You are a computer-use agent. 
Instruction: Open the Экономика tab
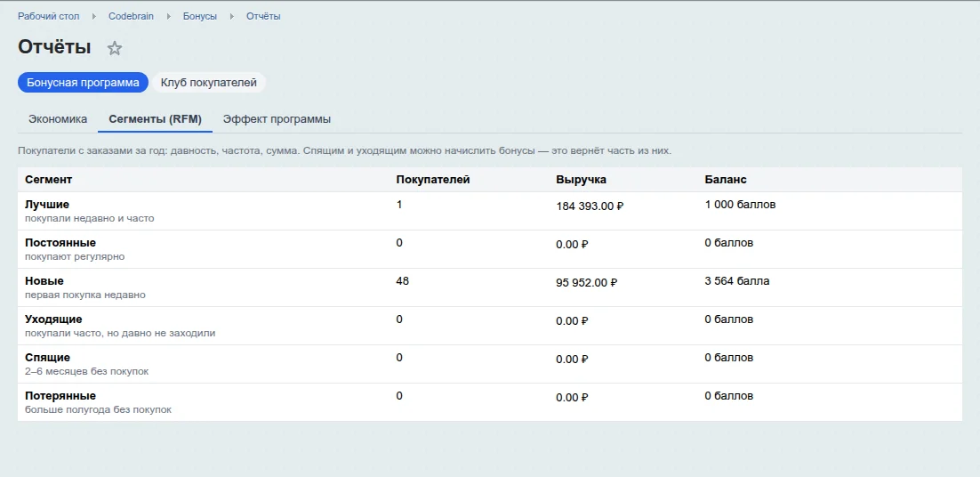(x=58, y=119)
